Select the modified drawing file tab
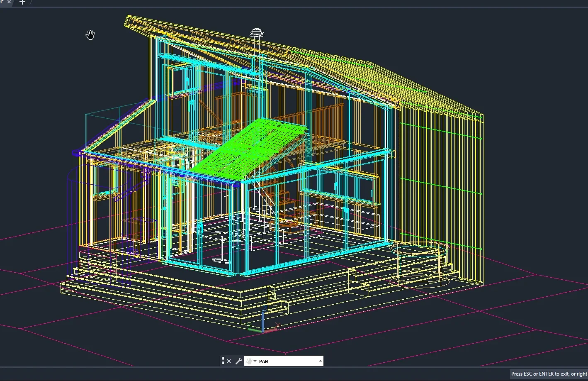The width and height of the screenshot is (588, 381). pos(2,2)
